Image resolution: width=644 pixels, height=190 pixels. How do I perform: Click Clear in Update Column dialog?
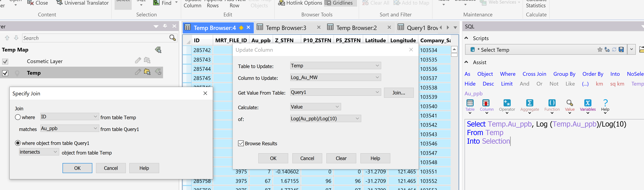point(341,158)
